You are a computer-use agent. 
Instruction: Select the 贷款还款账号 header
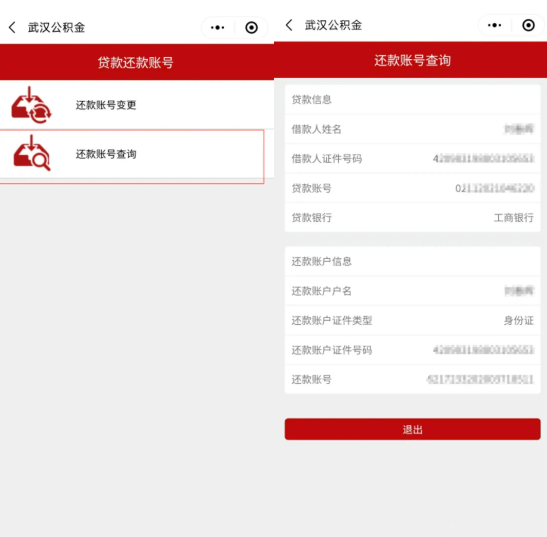pyautogui.click(x=136, y=63)
